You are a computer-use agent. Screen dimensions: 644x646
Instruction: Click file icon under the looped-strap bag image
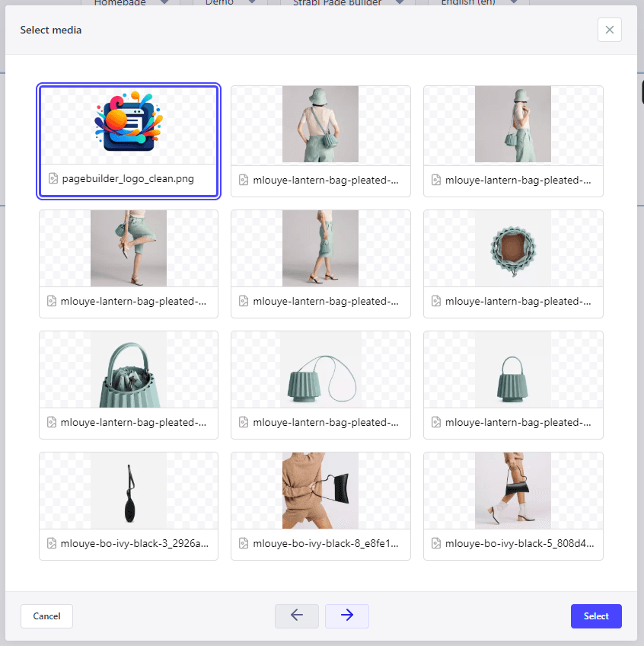coord(244,422)
